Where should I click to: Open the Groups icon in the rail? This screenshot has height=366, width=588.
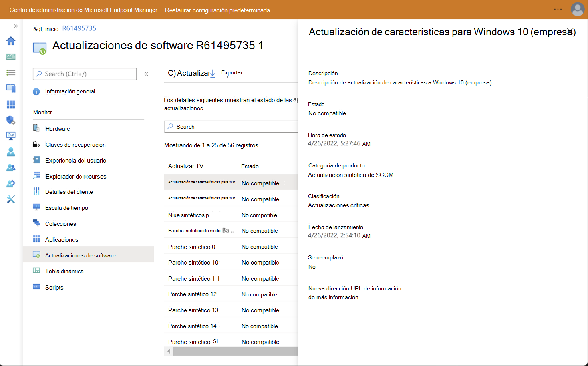click(x=11, y=168)
